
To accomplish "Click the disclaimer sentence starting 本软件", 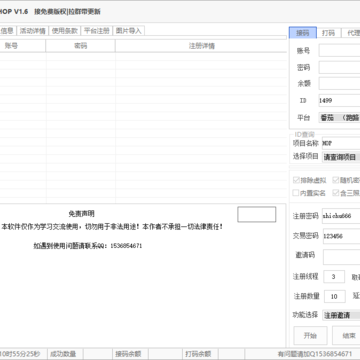I will click(x=112, y=227).
